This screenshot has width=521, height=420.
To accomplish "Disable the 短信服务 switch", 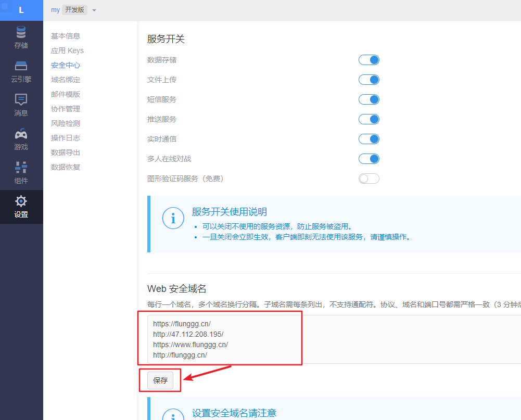I will tap(369, 99).
